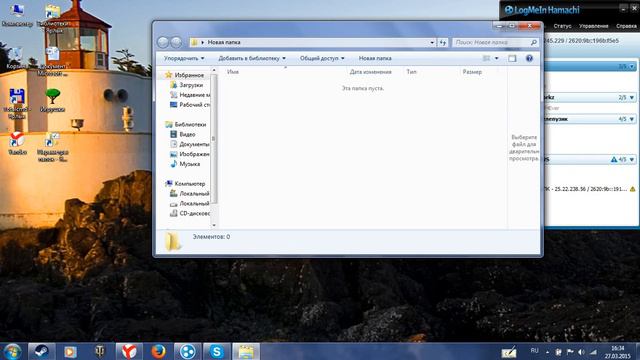Click yellow warning icon beside Hamachi peer
This screenshot has height=360, width=640.
pos(633,189)
